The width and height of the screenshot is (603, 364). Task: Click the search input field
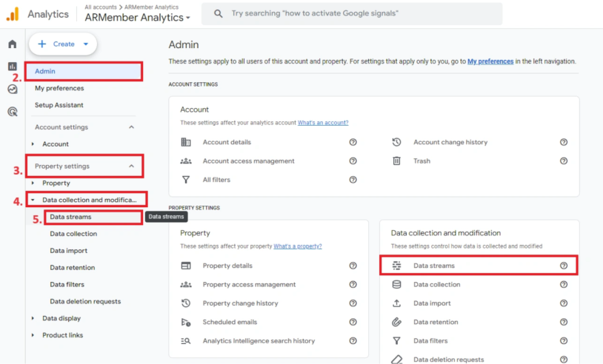coord(352,14)
